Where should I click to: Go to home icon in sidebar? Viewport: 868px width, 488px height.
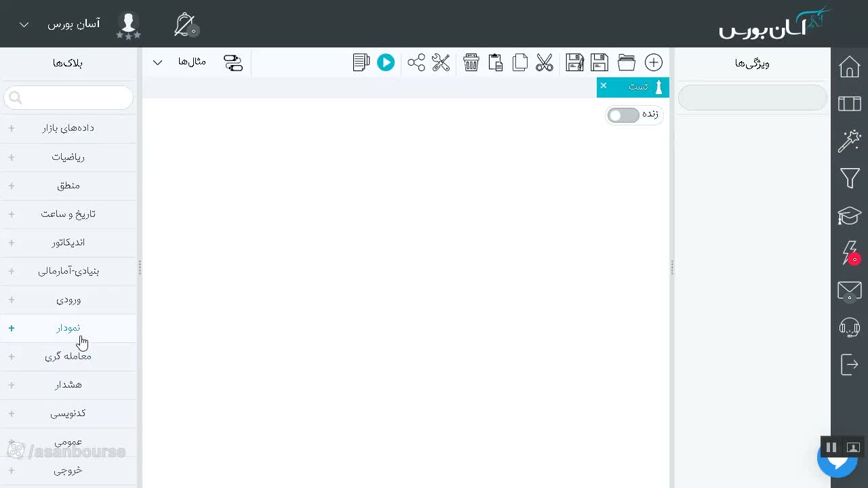tap(850, 66)
